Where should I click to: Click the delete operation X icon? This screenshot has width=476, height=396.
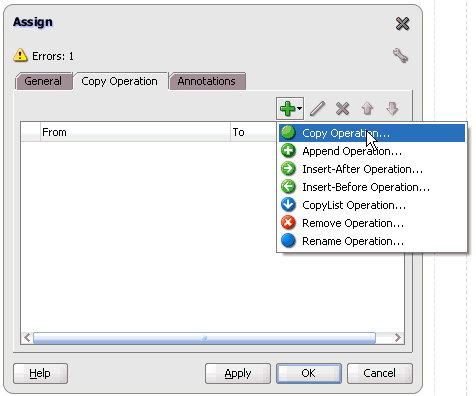click(342, 109)
